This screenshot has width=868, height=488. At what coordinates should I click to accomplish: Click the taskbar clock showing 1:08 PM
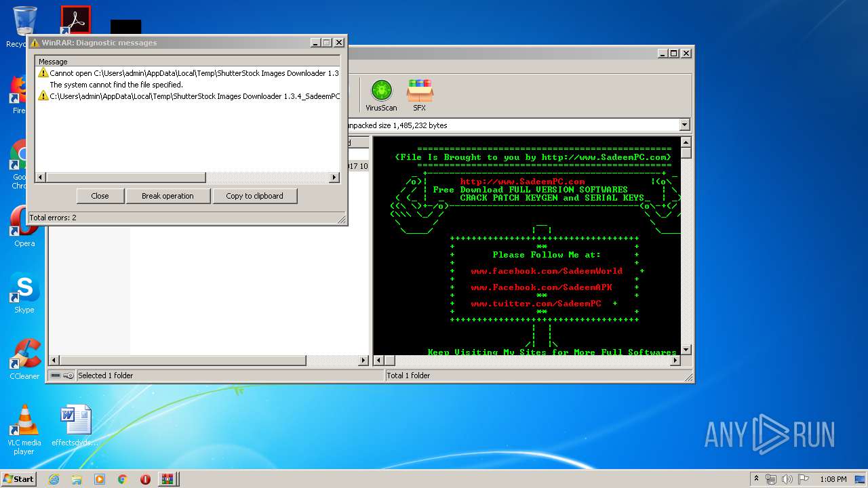tap(833, 479)
